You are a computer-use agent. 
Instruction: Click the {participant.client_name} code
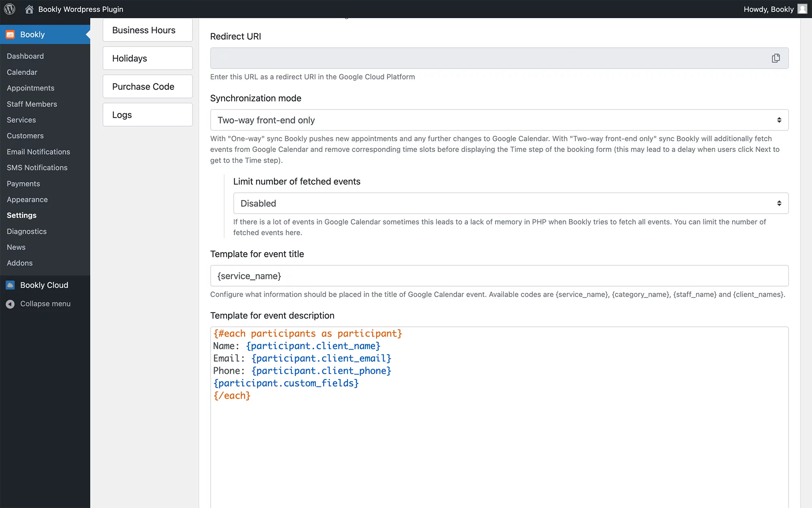pos(313,346)
